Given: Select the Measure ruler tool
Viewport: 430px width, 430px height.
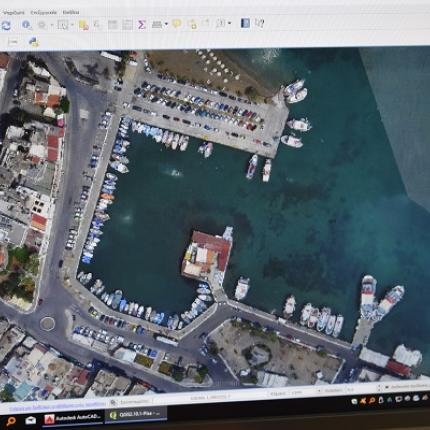Looking at the screenshot, I should coord(157,24).
